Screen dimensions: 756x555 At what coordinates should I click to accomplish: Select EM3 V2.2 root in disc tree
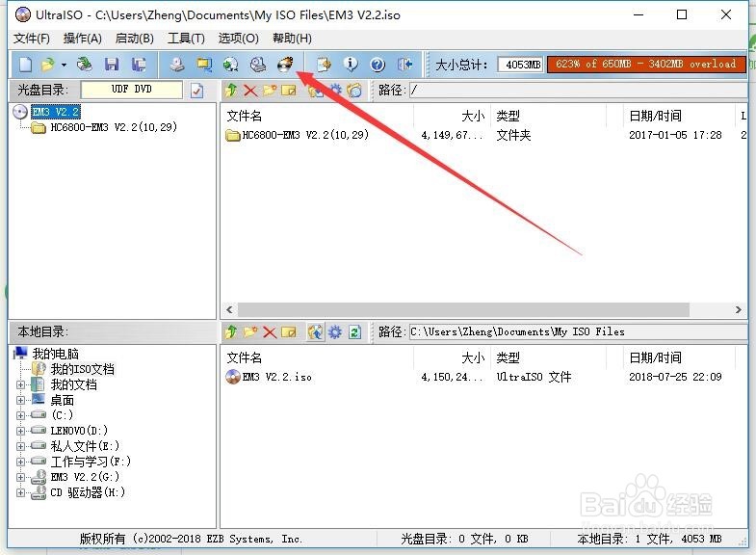coord(56,112)
